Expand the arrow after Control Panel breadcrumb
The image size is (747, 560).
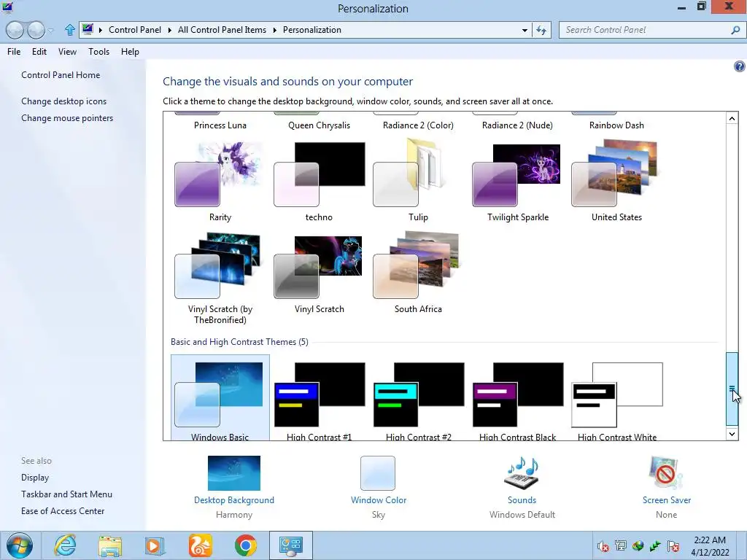(x=169, y=30)
